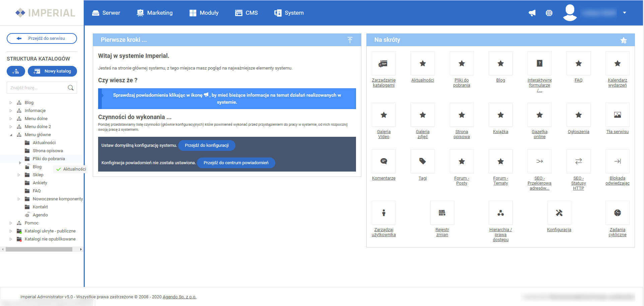Click the globe language icon
This screenshot has width=644, height=306.
549,13
